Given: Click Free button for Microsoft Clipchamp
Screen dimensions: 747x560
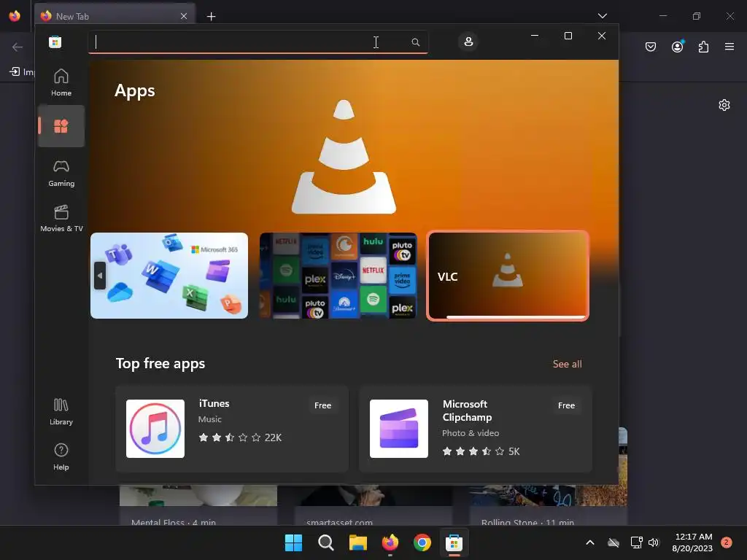Looking at the screenshot, I should tap(566, 405).
